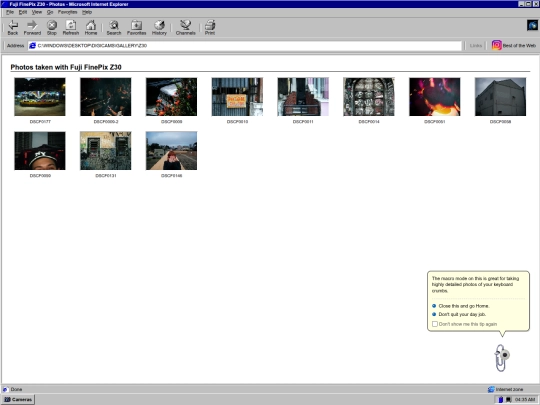Viewport: 540px width, 405px height.
Task: Go Back using the toolbar arrow
Action: coord(13,27)
